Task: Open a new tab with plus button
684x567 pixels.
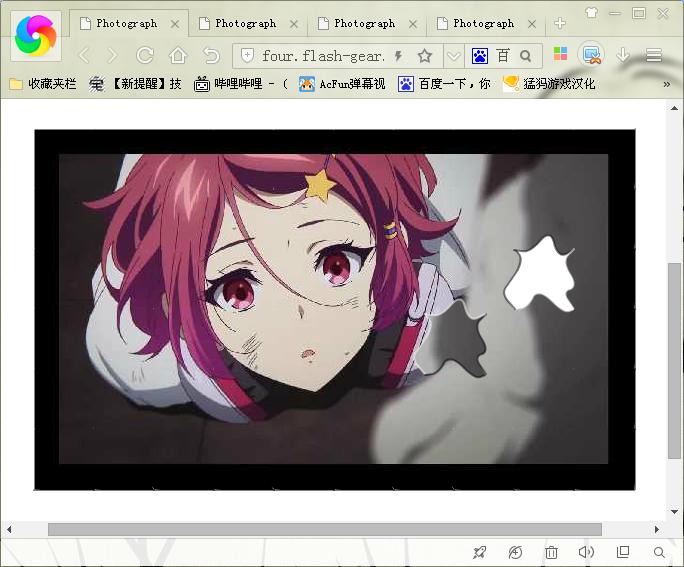Action: coord(560,23)
